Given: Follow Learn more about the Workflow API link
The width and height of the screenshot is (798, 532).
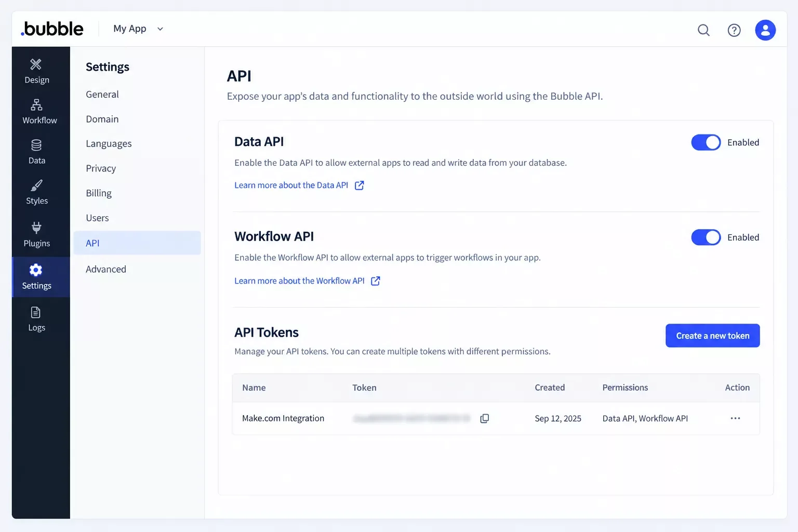Looking at the screenshot, I should [x=308, y=281].
